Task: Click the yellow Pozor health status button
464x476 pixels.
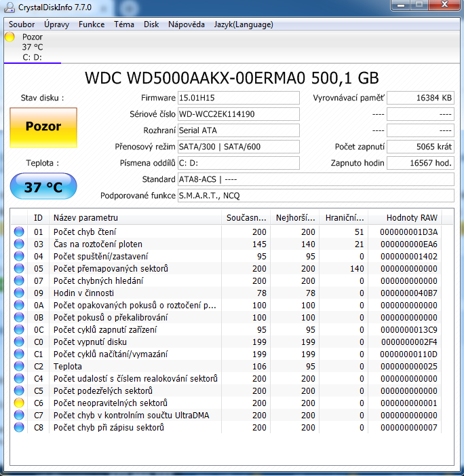Action: click(x=43, y=127)
